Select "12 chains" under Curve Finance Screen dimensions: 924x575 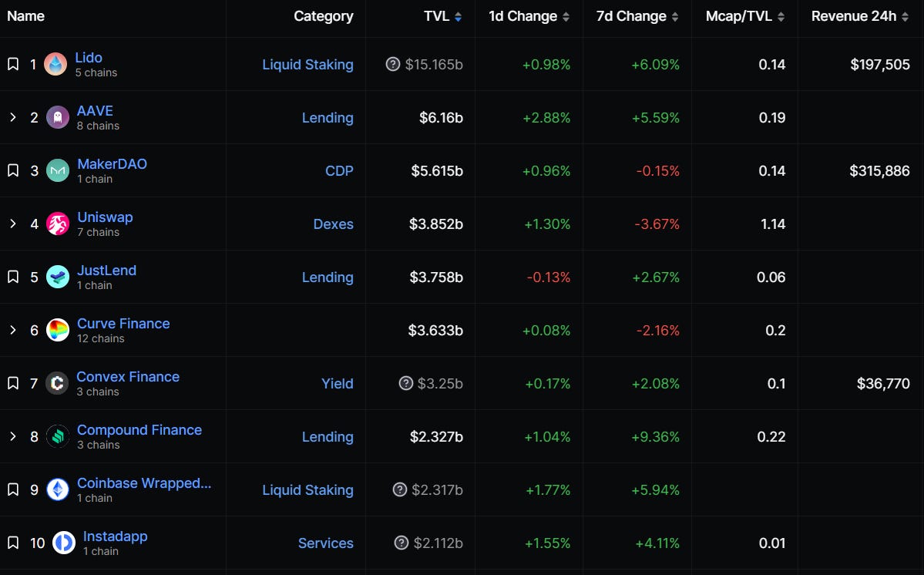(101, 338)
